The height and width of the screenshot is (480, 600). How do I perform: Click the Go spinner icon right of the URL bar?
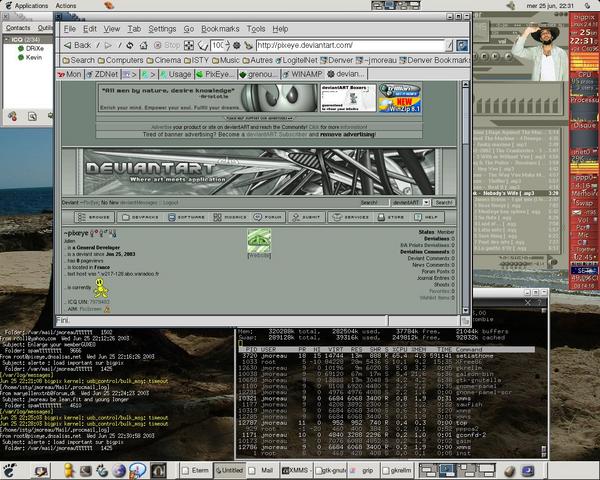coord(462,46)
